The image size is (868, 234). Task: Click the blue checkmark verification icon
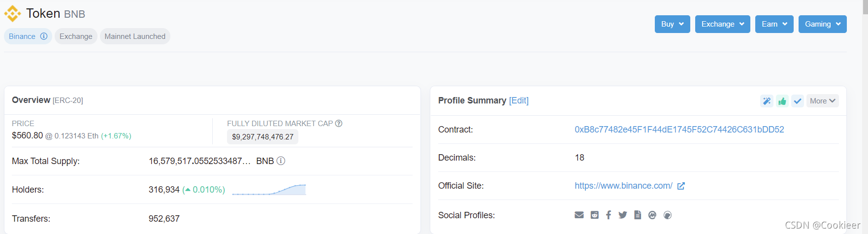pos(798,101)
